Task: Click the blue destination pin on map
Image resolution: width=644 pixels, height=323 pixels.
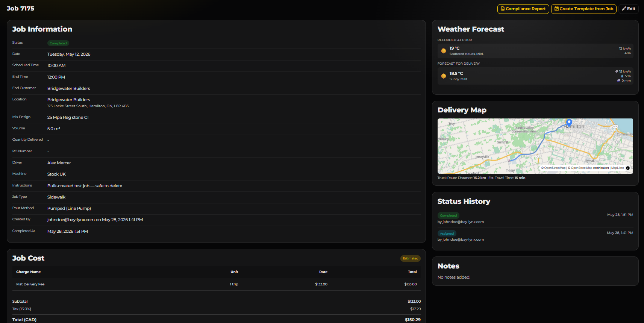Action: [x=569, y=123]
